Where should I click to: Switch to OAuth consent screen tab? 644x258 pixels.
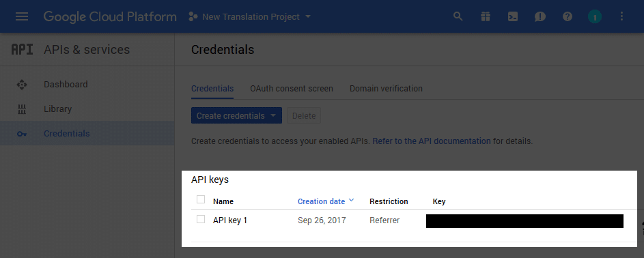pyautogui.click(x=292, y=89)
